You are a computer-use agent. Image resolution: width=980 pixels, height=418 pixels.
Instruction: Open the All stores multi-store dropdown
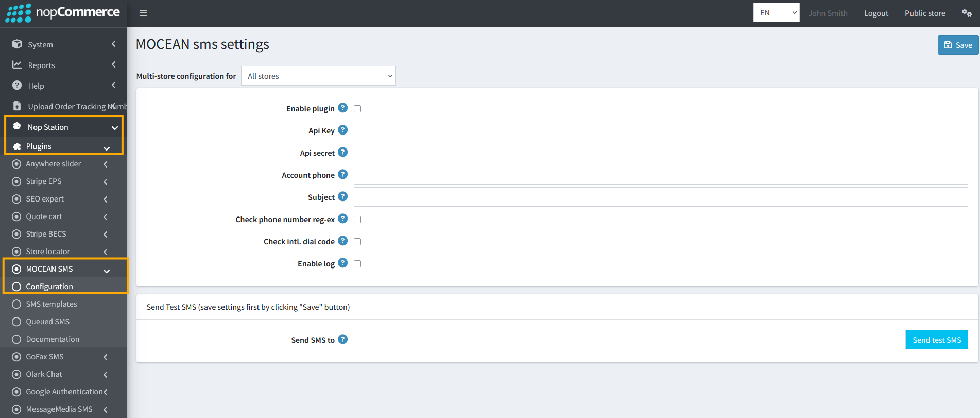tap(318, 76)
